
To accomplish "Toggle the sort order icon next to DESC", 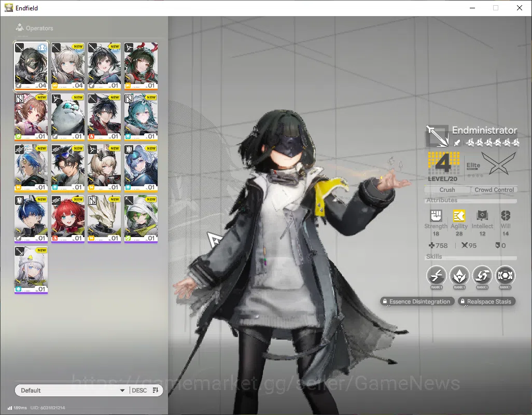I will click(156, 390).
